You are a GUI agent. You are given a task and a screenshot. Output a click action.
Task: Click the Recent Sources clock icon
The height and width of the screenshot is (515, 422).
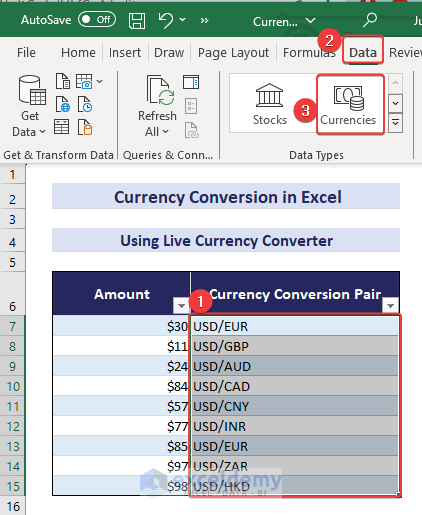pyautogui.click(x=85, y=104)
